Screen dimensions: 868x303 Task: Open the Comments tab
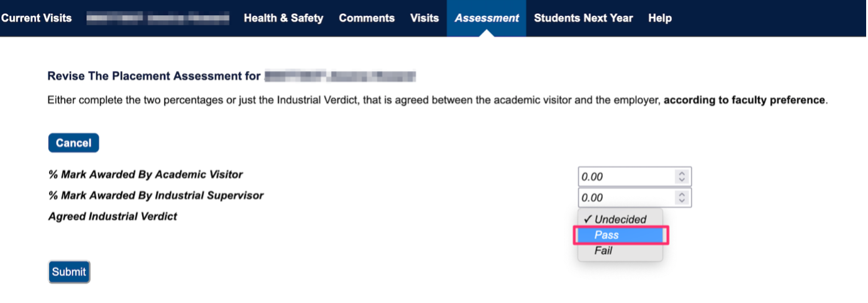point(367,18)
